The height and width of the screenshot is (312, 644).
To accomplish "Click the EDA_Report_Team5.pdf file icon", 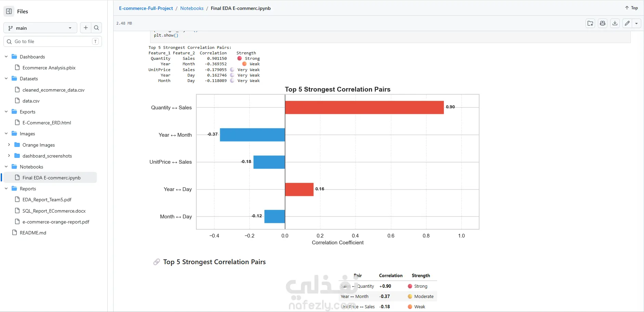I will click(x=17, y=199).
